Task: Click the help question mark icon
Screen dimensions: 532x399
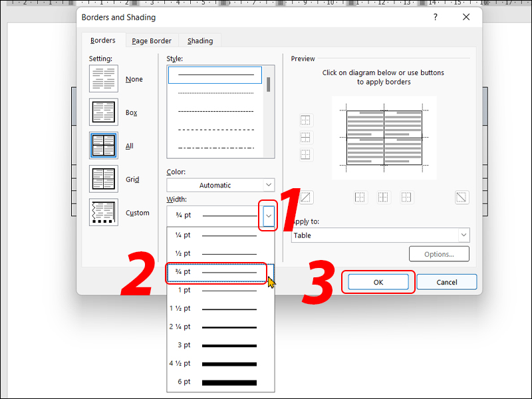Action: pyautogui.click(x=436, y=17)
